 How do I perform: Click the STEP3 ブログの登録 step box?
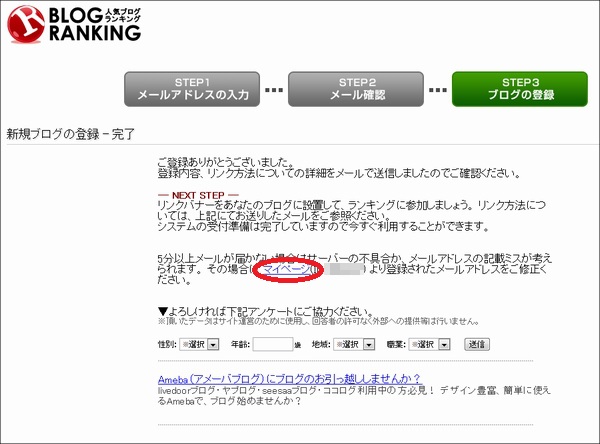(520, 89)
